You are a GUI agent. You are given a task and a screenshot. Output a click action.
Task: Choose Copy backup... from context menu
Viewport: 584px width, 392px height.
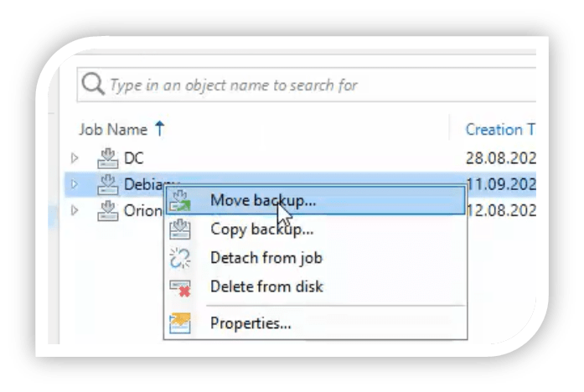pyautogui.click(x=261, y=229)
